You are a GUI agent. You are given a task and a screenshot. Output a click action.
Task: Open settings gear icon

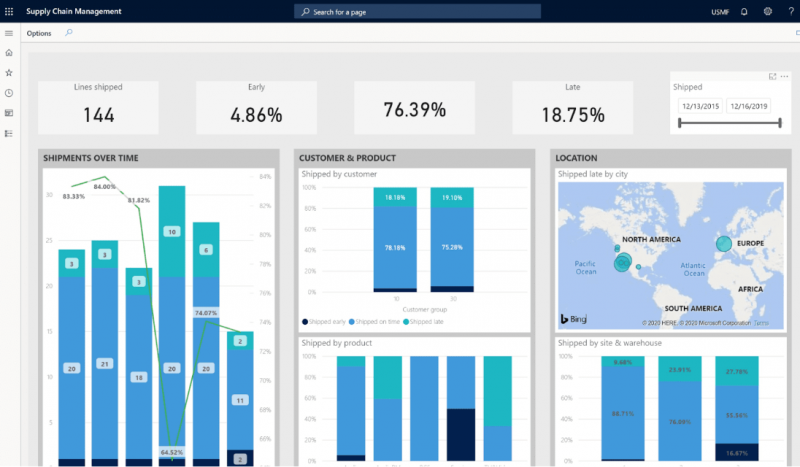[767, 11]
